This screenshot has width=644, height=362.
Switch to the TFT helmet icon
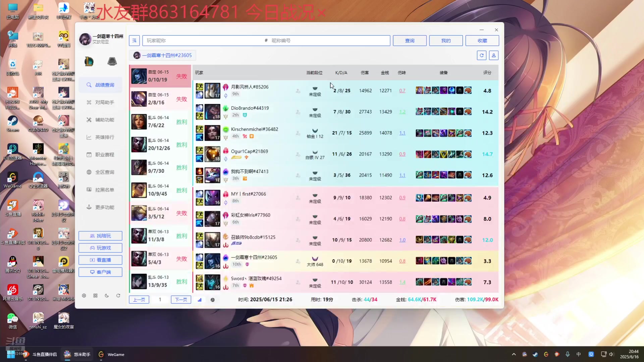(112, 61)
